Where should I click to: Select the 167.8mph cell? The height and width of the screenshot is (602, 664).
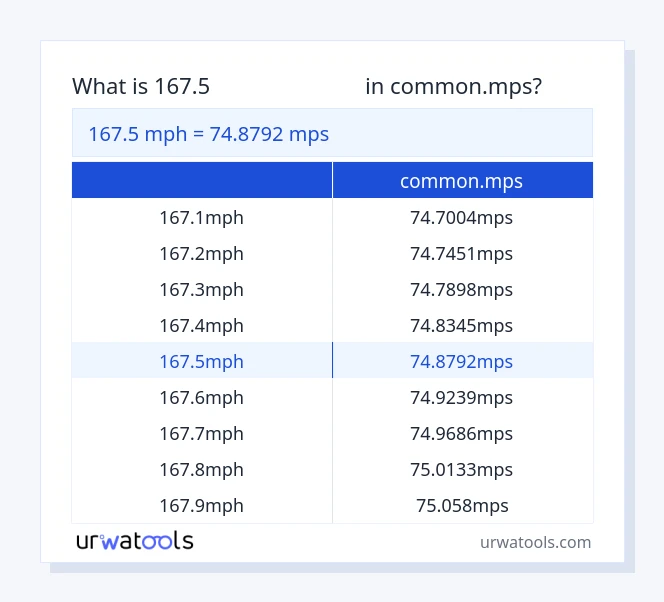201,469
